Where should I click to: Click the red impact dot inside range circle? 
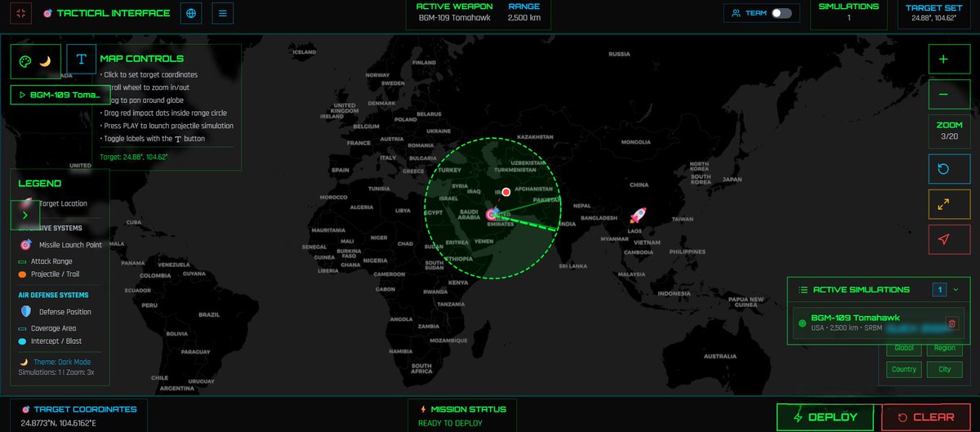click(x=506, y=192)
